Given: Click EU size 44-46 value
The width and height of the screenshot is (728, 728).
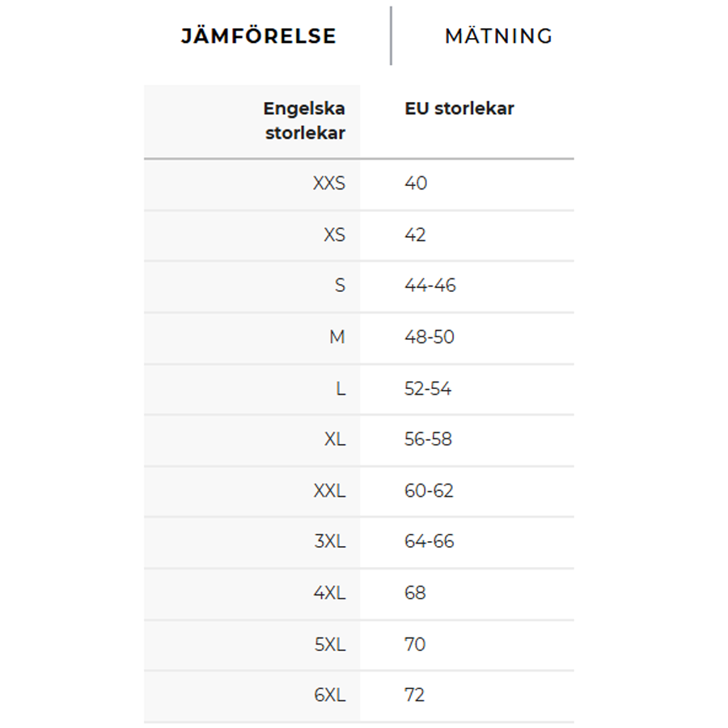Looking at the screenshot, I should point(430,285).
